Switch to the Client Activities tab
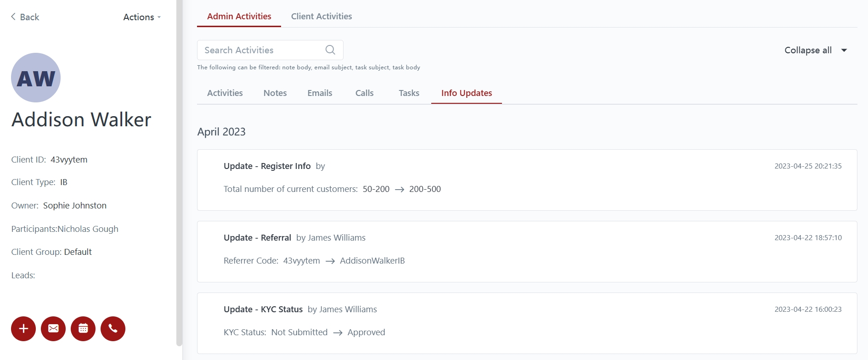868x360 pixels. pyautogui.click(x=321, y=17)
